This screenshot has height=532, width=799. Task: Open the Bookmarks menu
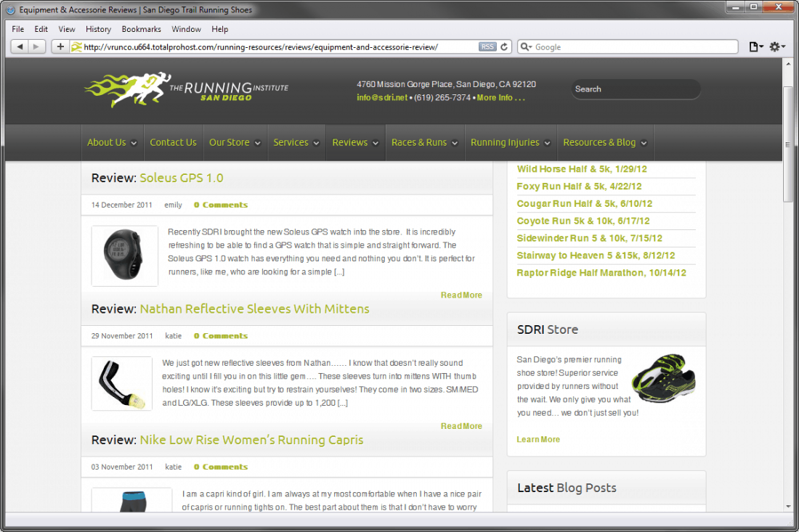[141, 29]
